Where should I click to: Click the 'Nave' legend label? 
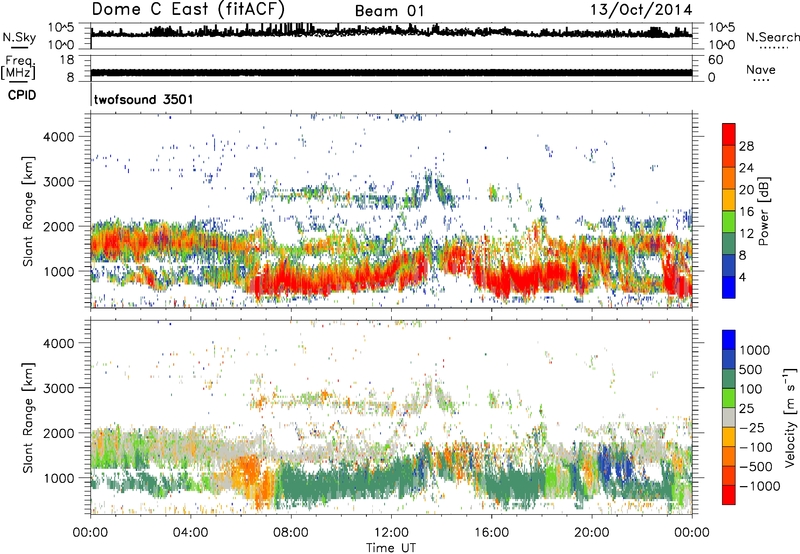761,69
